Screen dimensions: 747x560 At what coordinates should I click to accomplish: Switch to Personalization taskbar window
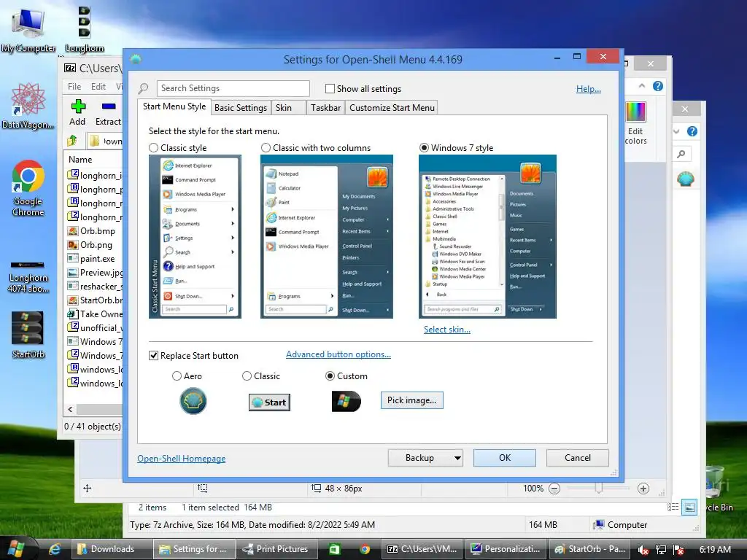(506, 549)
